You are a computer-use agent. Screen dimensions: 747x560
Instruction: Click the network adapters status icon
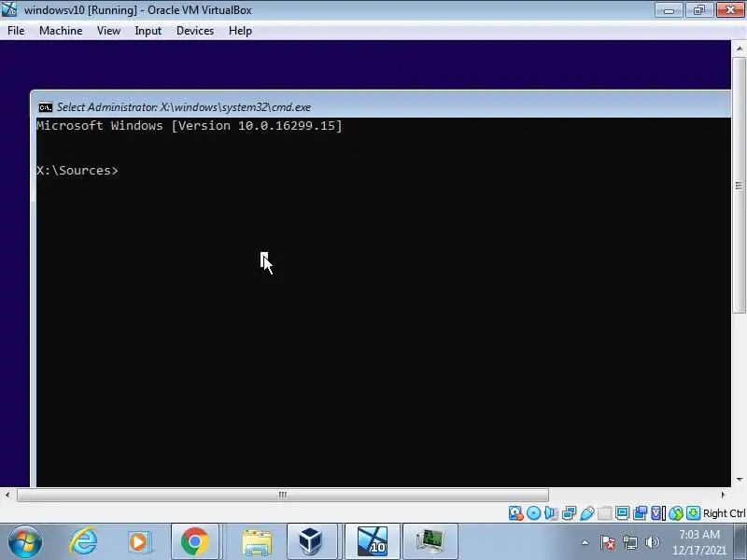pyautogui.click(x=569, y=512)
